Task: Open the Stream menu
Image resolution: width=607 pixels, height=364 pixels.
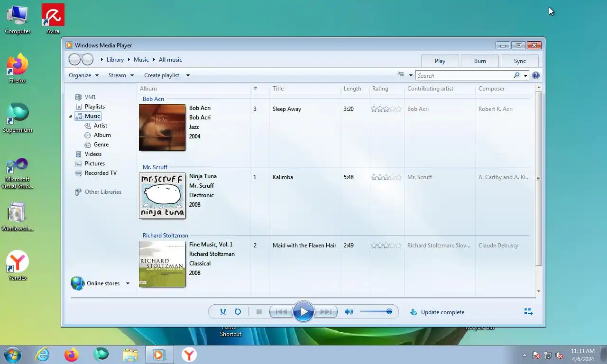Action: tap(121, 75)
